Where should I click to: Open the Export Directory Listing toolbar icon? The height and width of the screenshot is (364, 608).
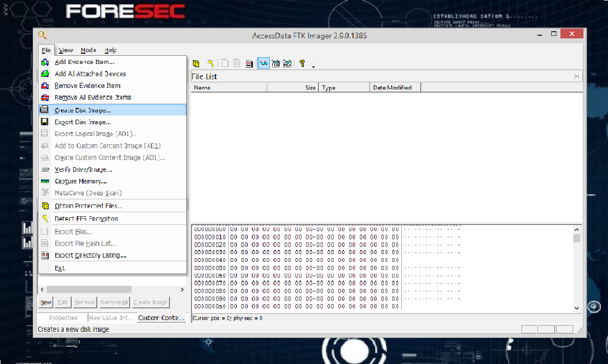(x=249, y=63)
